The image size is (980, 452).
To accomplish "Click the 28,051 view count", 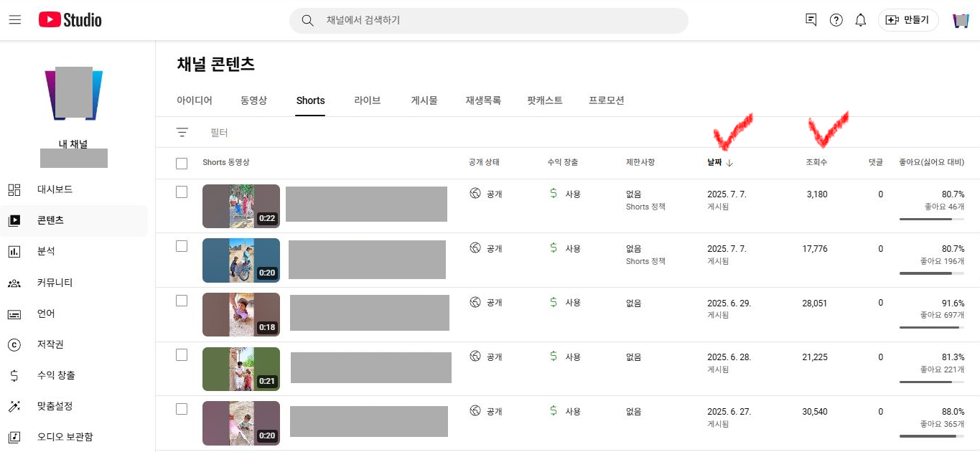I will (x=815, y=303).
